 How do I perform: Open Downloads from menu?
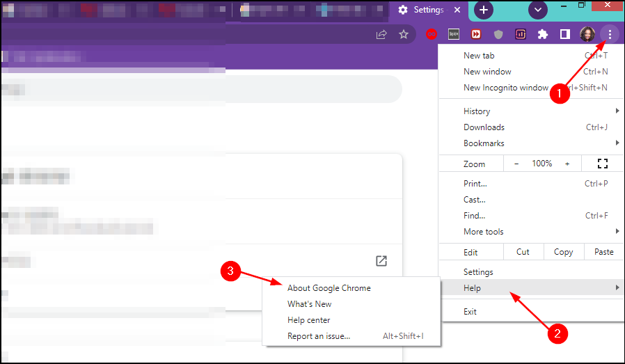[531, 127]
